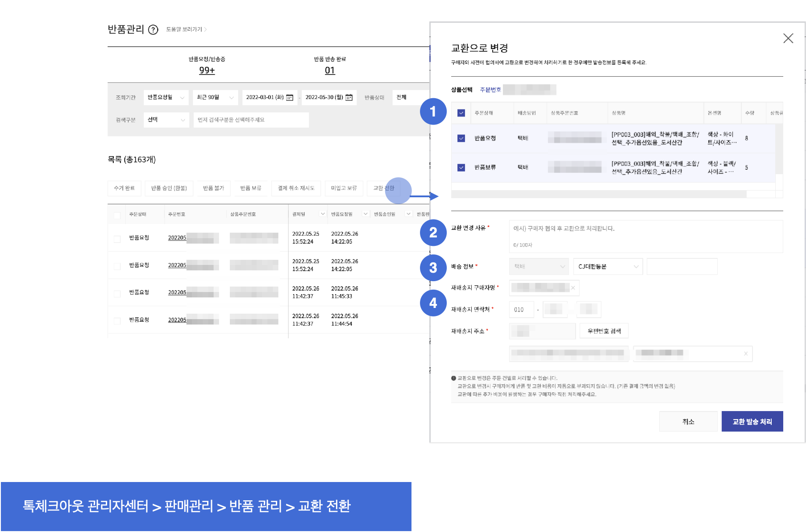
Task: Click the 교환 발송 처리 button
Action: (752, 421)
